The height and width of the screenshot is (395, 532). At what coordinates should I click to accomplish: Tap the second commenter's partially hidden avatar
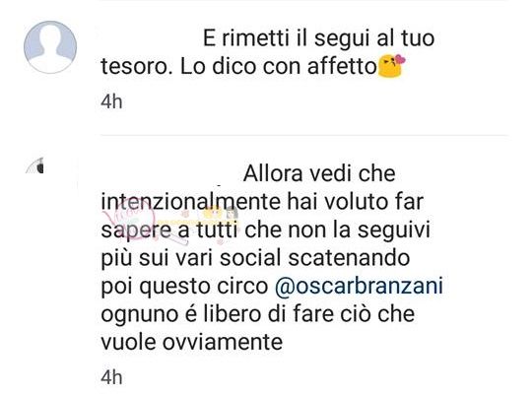coord(35,165)
